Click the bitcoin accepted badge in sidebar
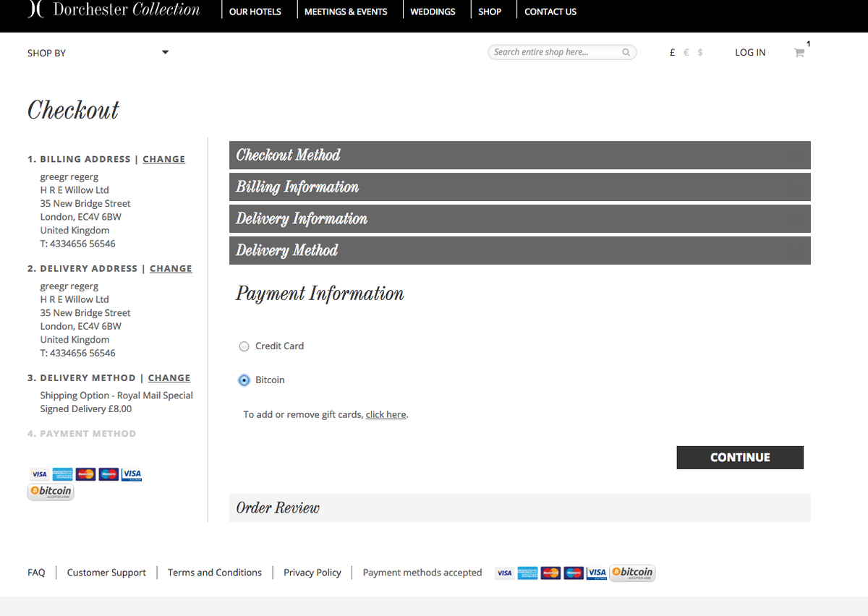The image size is (868, 616). point(51,492)
